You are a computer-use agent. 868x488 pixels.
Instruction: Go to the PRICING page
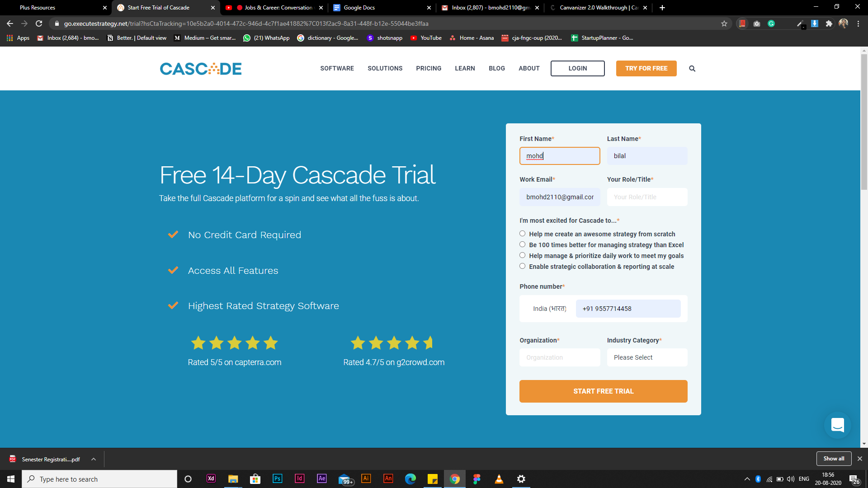click(429, 69)
